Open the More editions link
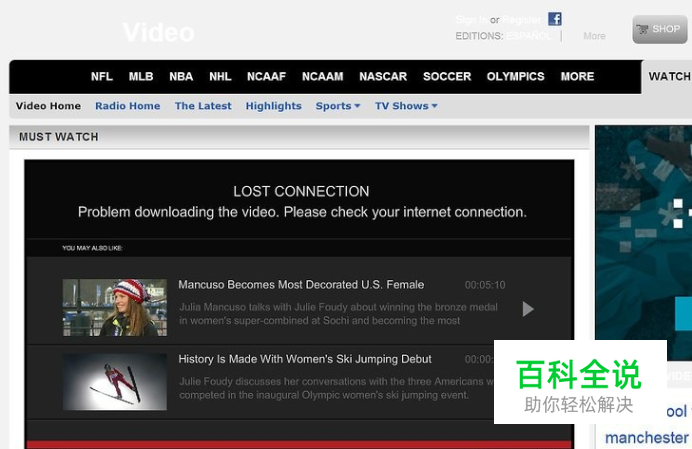 tap(594, 36)
